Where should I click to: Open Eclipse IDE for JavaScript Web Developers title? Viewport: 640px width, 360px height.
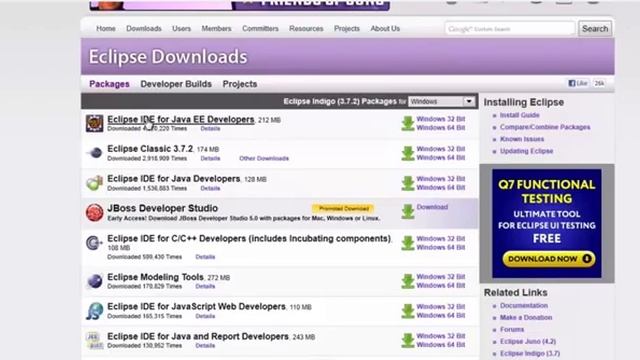[x=196, y=307]
